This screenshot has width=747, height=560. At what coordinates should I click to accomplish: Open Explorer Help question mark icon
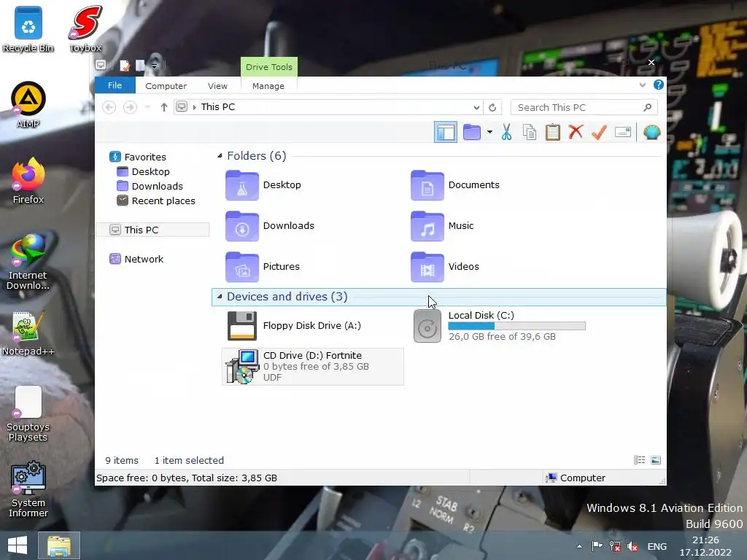(659, 85)
